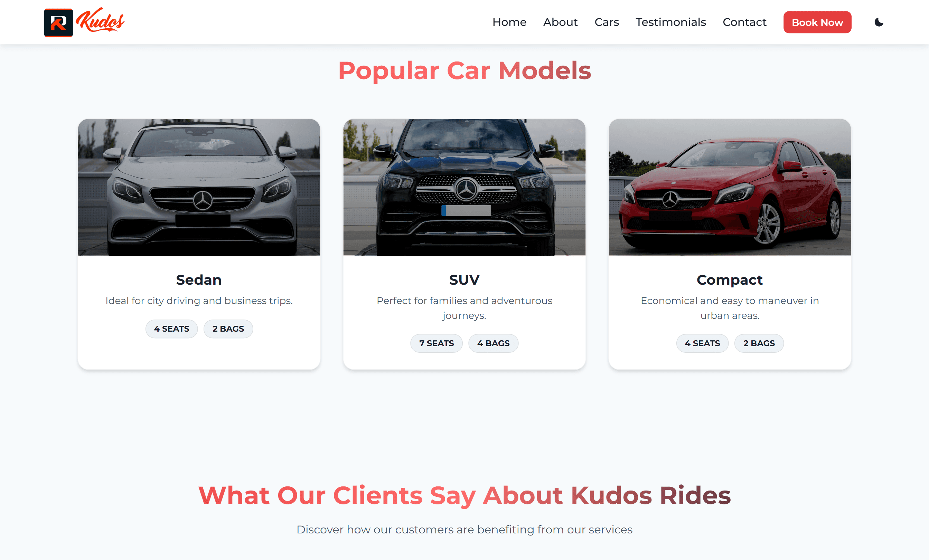Click the Sedan card title
929x560 pixels.
point(199,280)
